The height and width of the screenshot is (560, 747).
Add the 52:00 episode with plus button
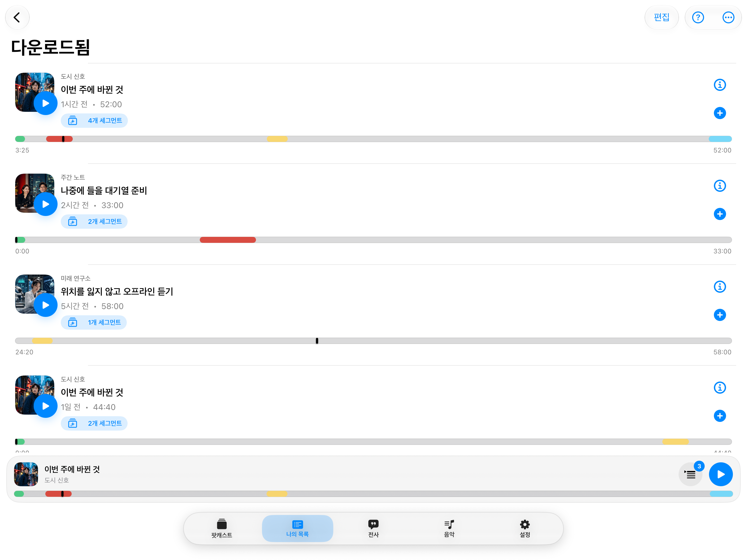(720, 113)
